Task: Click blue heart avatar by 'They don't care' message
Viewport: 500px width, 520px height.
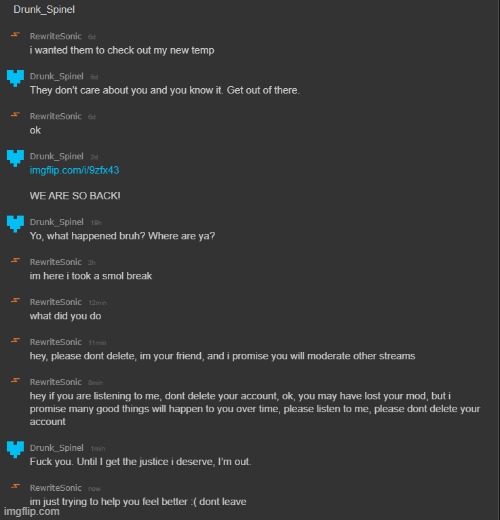Action: point(15,78)
